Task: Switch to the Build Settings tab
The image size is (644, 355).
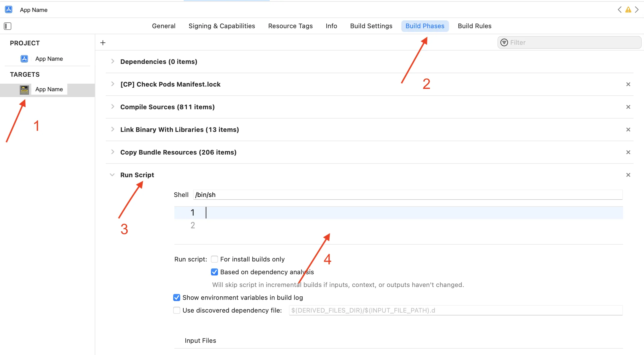Action: tap(371, 26)
